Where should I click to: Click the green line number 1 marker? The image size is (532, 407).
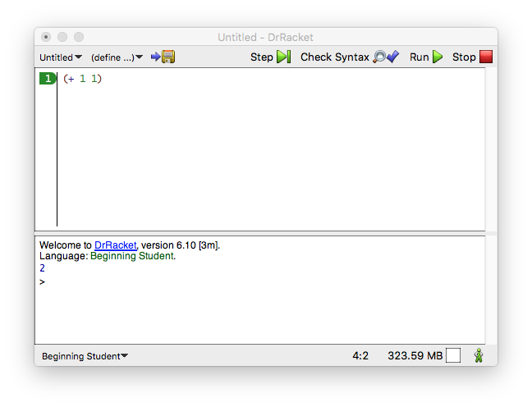pos(48,79)
